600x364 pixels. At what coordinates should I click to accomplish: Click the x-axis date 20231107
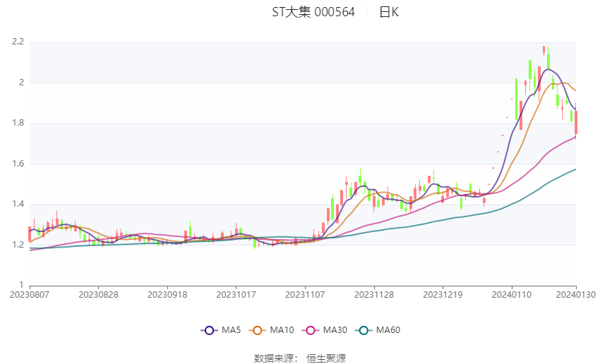coord(305,295)
